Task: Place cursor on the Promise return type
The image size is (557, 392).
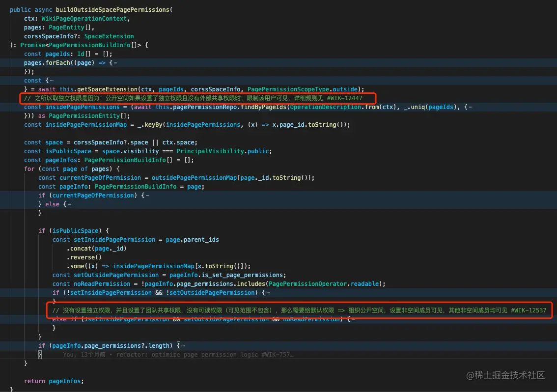Action: coord(33,45)
